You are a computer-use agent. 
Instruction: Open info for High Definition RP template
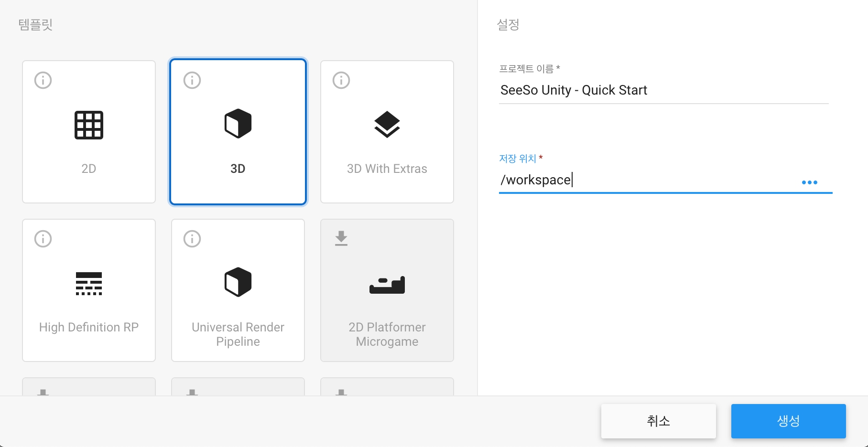43,239
